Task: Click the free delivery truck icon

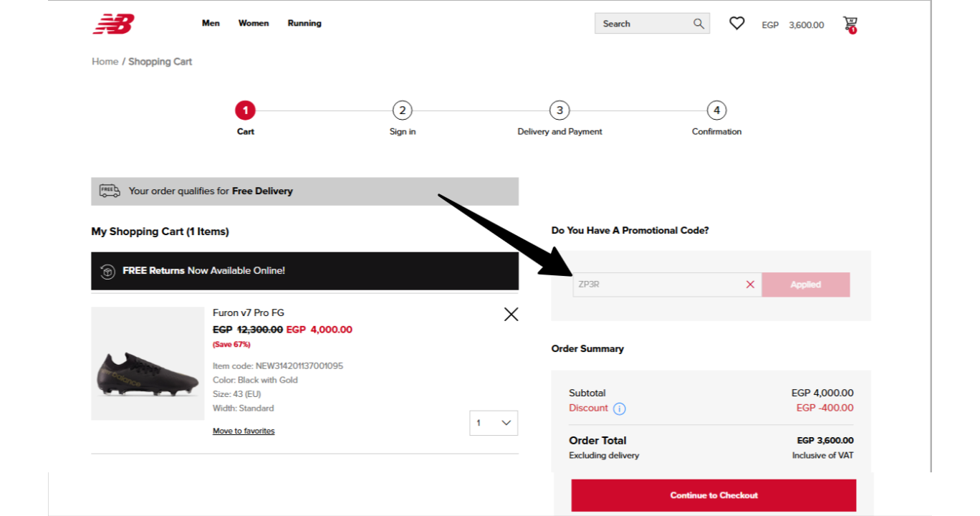Action: tap(110, 191)
